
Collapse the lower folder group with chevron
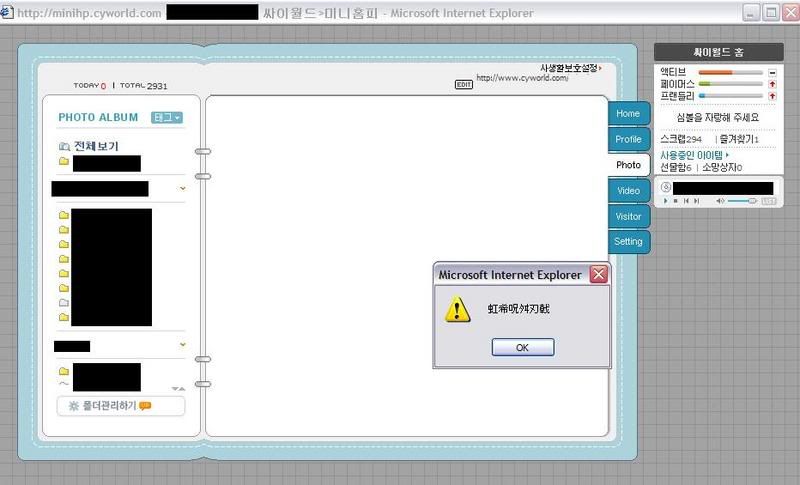click(x=183, y=344)
